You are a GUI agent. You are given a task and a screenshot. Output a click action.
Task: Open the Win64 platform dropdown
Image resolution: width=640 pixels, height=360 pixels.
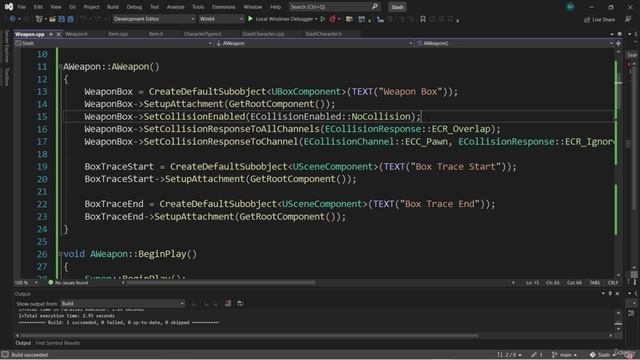tap(221, 19)
